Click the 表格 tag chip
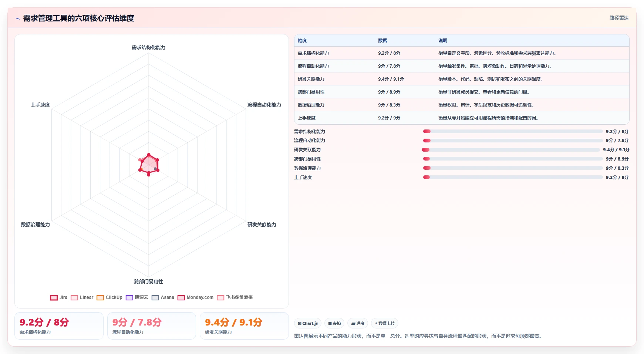This screenshot has height=354, width=644. point(334,323)
